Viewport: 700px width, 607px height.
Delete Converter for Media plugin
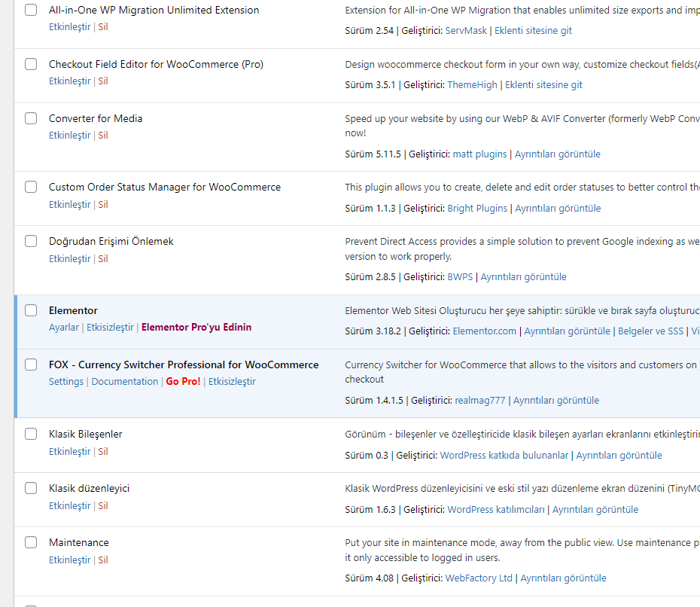(103, 136)
